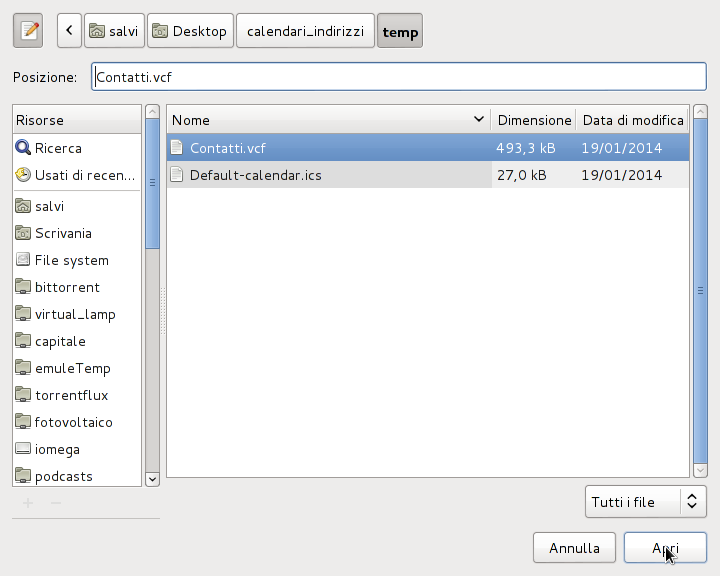Open the Desktop breadcrumb folder

click(190, 31)
